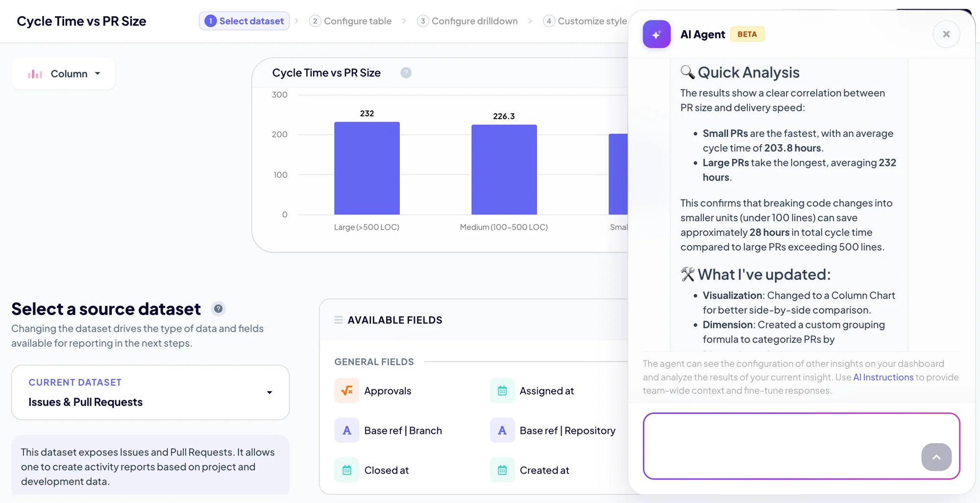The image size is (980, 503).
Task: Click the BETA badge
Action: (x=747, y=34)
